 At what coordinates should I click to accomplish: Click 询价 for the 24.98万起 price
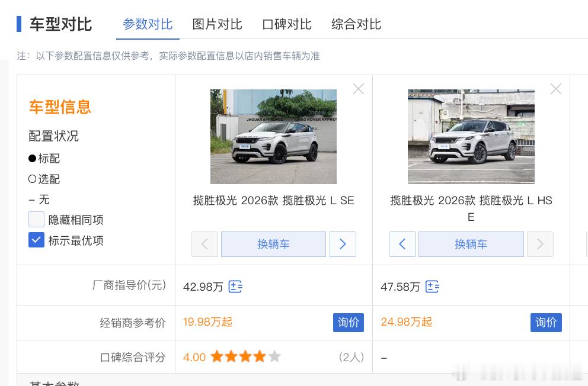coord(546,322)
